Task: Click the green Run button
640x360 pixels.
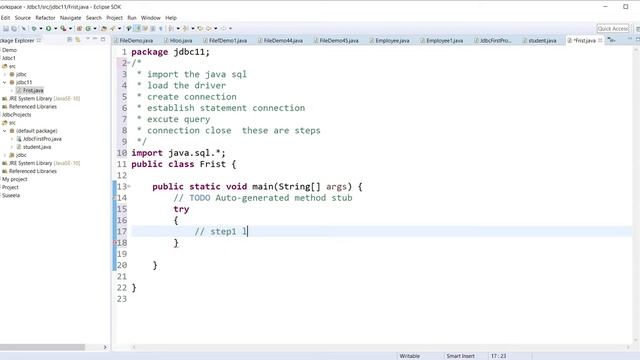Action: click(49, 29)
